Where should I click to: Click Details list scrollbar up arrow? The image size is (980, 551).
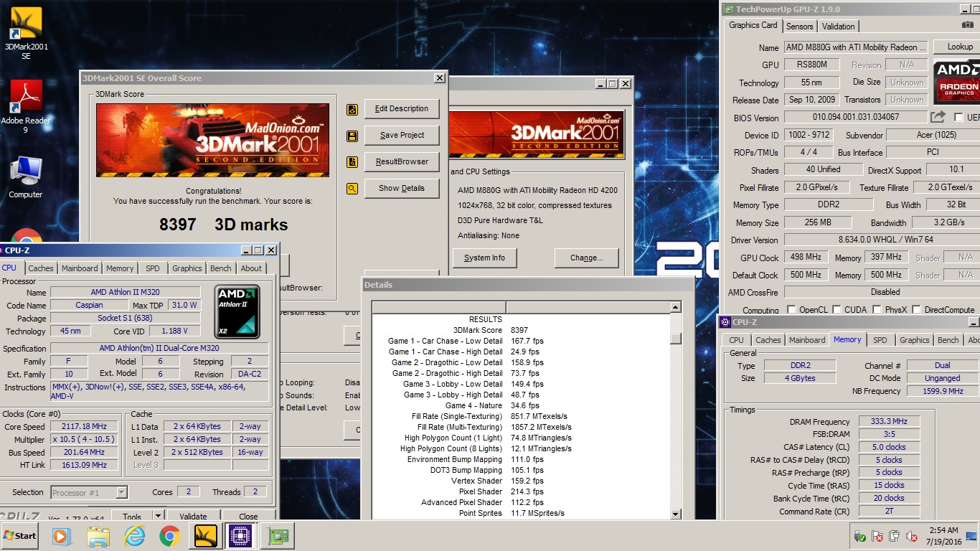click(x=675, y=308)
